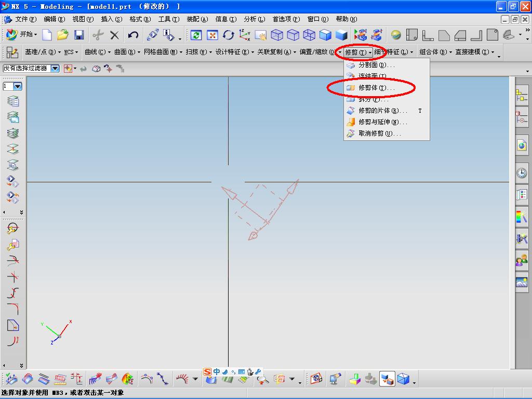Click the fillet arc icon on left toolbar

pos(13,309)
